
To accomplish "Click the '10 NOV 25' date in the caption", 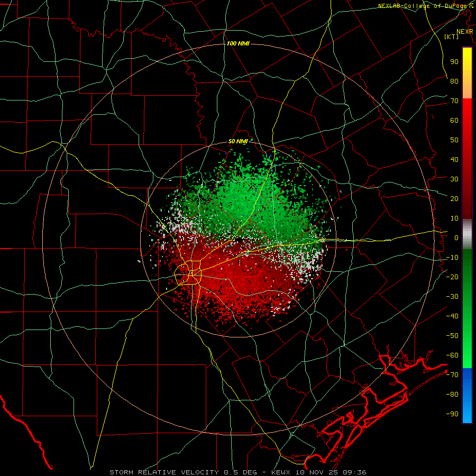I will (317, 472).
